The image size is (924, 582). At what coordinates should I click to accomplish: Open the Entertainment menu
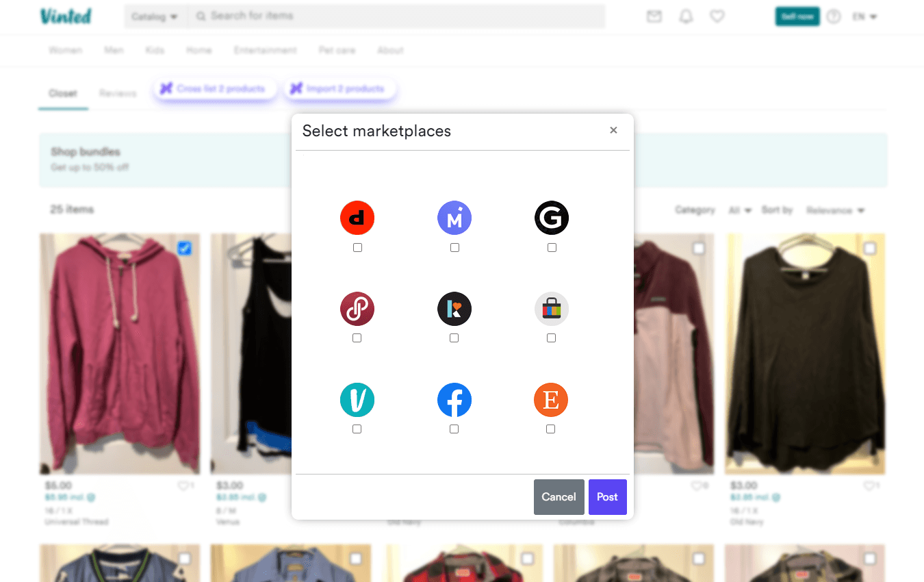[265, 51]
